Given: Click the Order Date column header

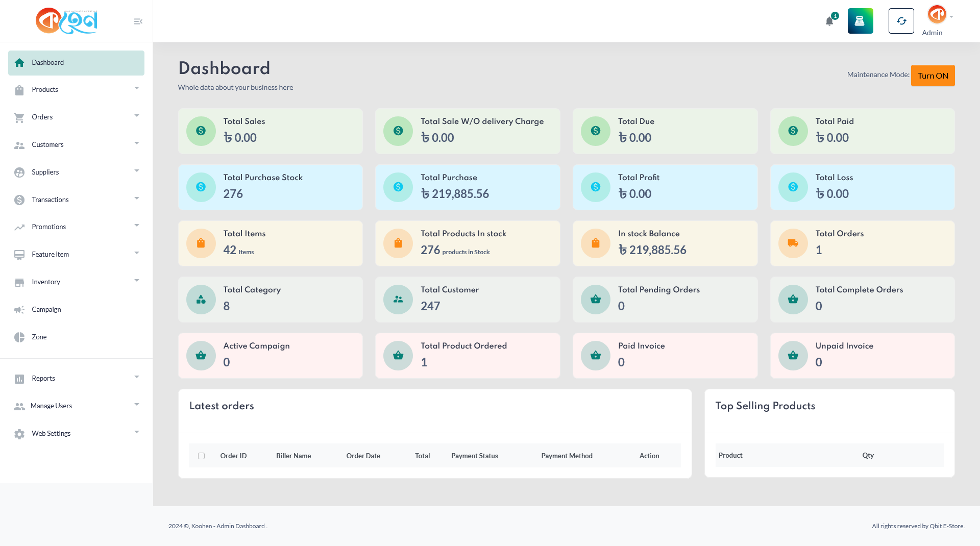Looking at the screenshot, I should [x=363, y=456].
